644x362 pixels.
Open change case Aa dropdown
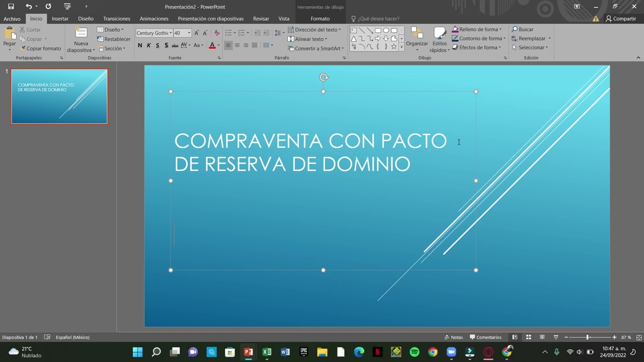[x=198, y=45]
